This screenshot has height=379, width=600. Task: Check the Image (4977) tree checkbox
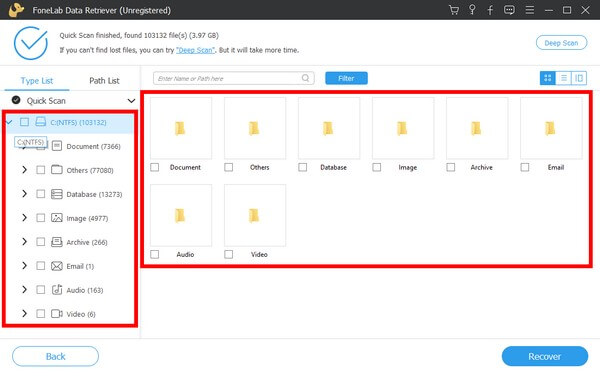(40, 218)
